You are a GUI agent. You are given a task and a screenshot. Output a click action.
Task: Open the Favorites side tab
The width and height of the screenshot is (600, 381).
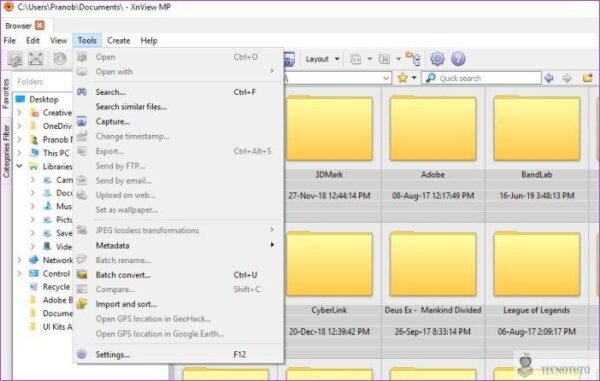6,94
